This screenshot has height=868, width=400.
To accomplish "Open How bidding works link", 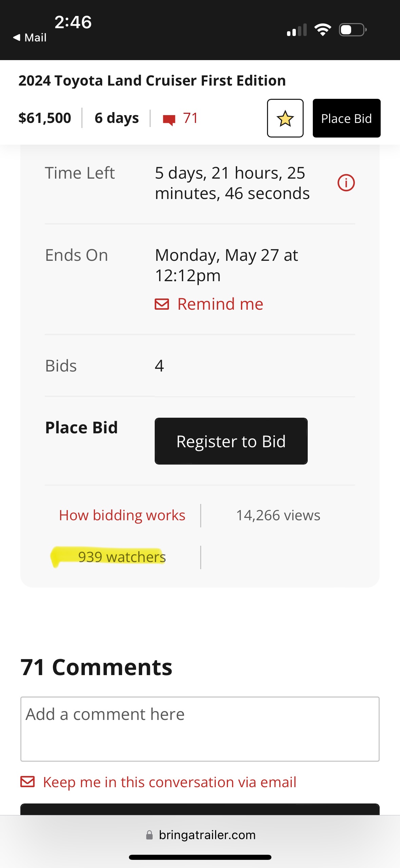I will 122,515.
